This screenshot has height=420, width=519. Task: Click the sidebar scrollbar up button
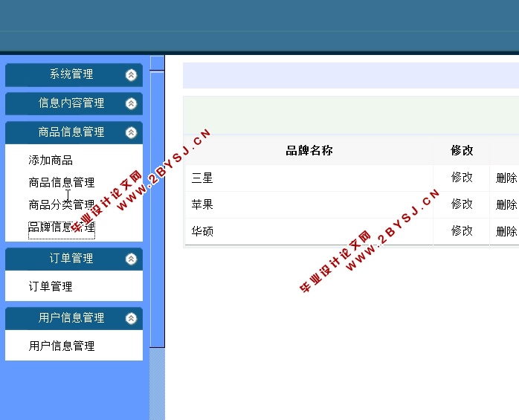point(157,63)
